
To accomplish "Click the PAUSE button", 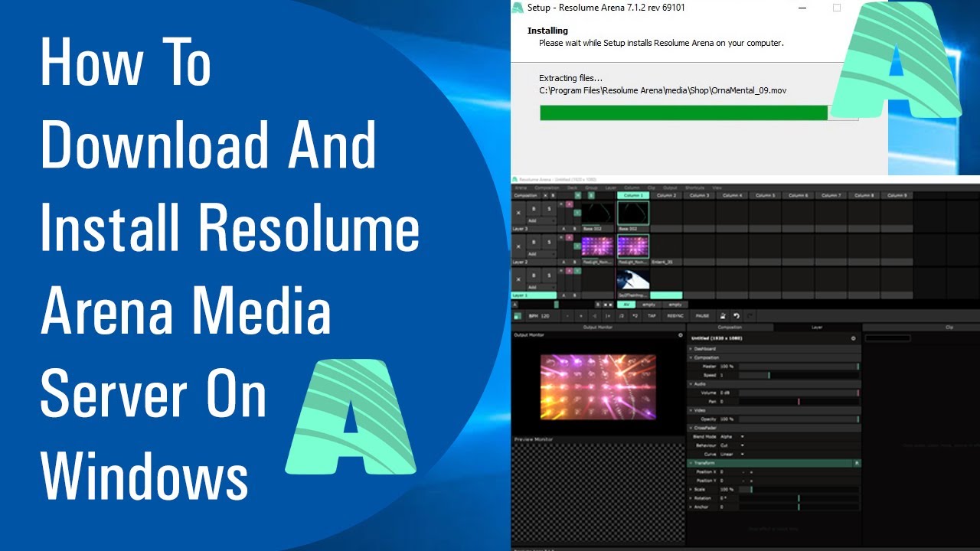I will tap(702, 315).
